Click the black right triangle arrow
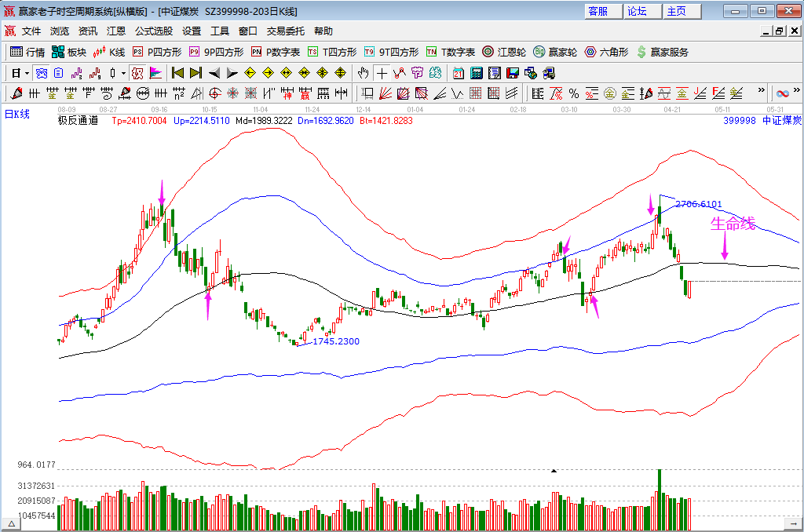Viewport: 804px width, 532px height. pos(232,73)
